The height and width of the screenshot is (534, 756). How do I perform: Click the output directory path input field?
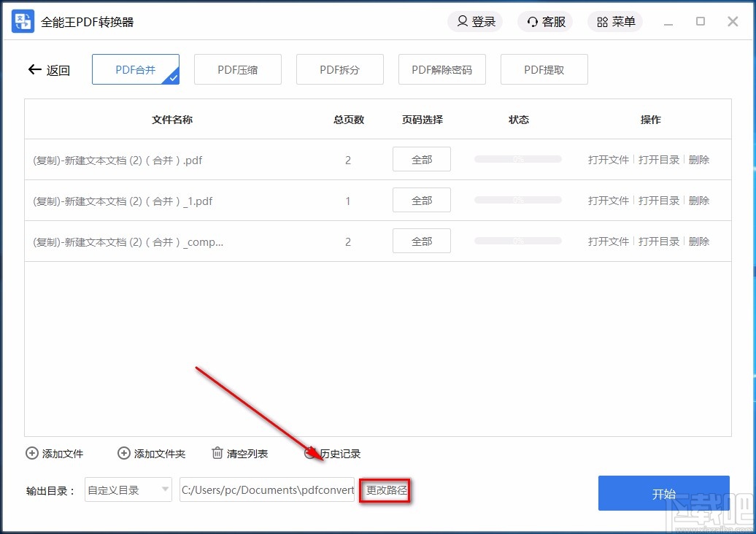(266, 490)
